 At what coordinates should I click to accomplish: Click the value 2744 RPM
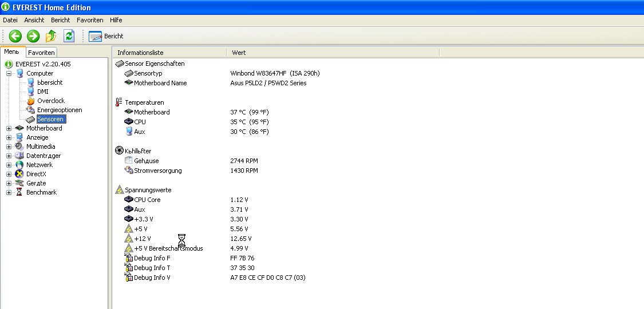pyautogui.click(x=244, y=161)
